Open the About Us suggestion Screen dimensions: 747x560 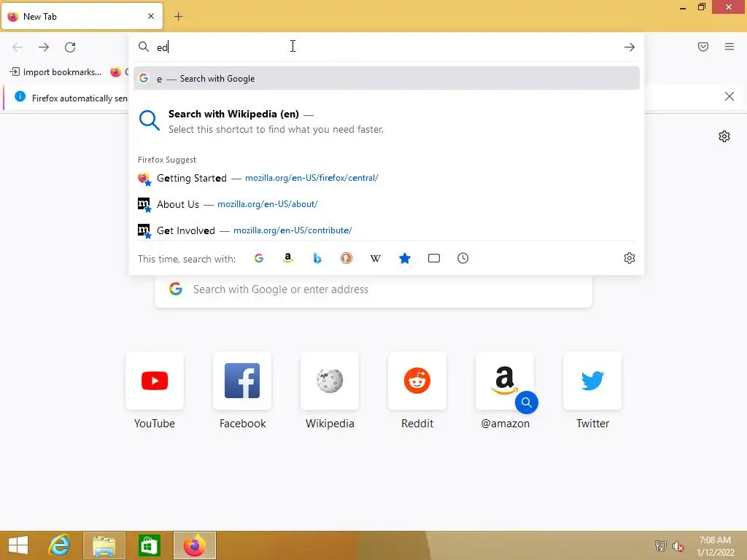pos(387,204)
